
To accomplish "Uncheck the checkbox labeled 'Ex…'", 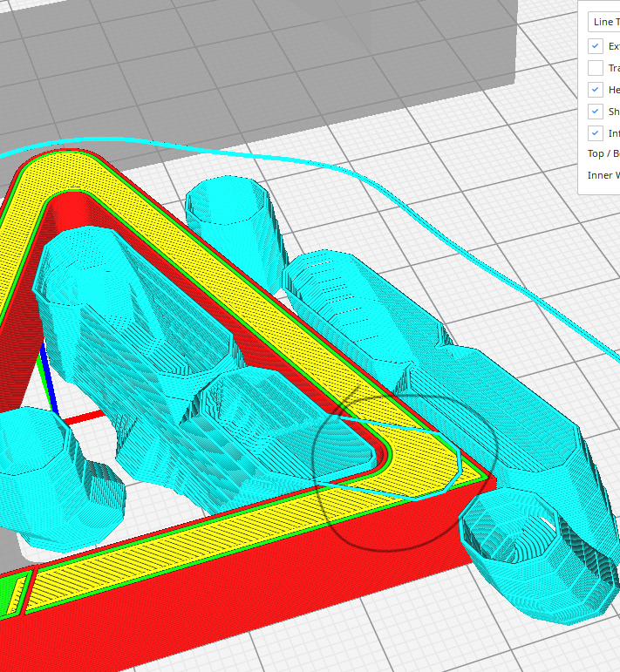I will (x=595, y=46).
